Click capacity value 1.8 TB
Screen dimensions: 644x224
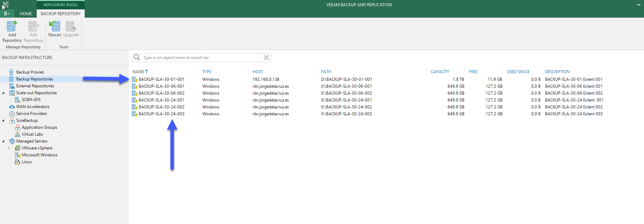pyautogui.click(x=458, y=79)
